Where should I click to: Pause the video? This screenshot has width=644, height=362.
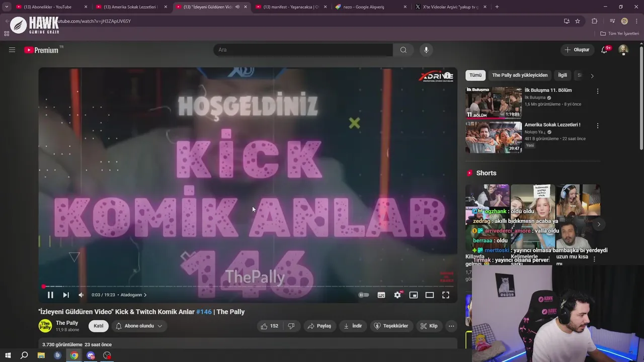[50, 295]
